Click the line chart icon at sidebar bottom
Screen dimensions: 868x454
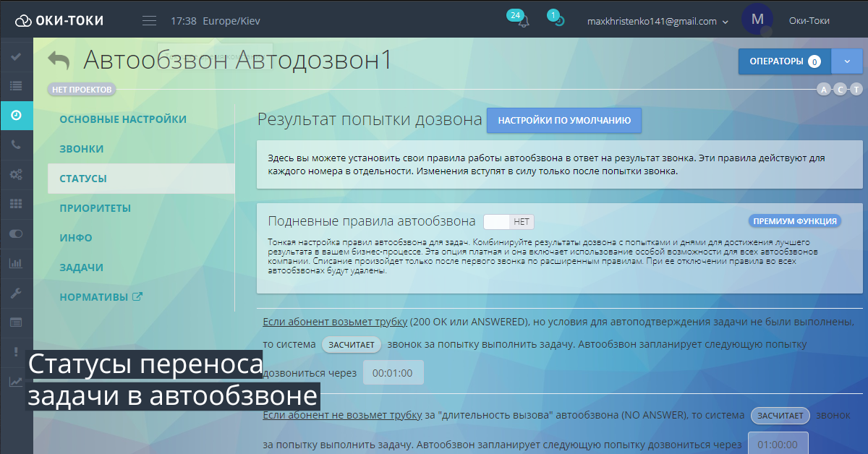(16, 380)
